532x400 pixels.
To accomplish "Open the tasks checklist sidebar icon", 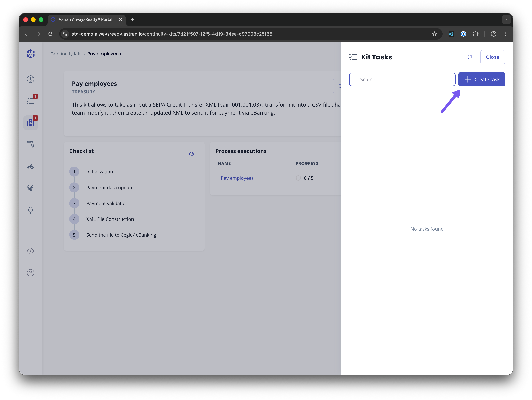I will [31, 100].
